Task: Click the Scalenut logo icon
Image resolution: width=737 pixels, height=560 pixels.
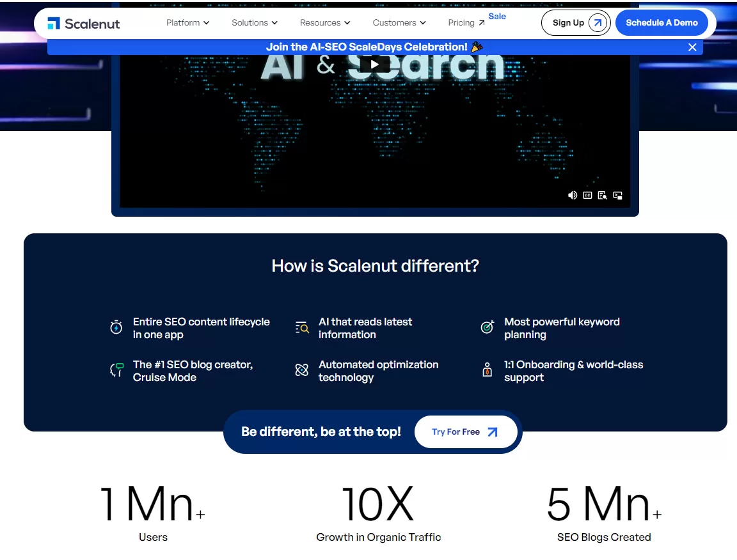Action: coord(54,23)
